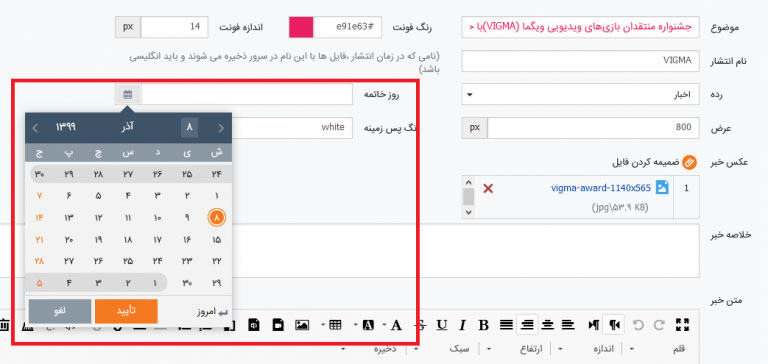Click month name آذر in calendar header
This screenshot has height=364, width=768.
[128, 127]
